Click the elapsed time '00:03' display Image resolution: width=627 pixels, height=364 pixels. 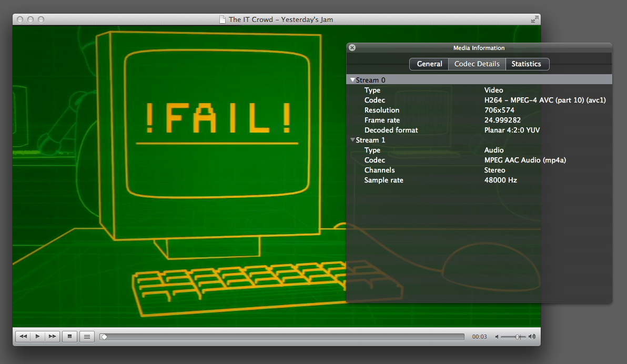point(479,337)
